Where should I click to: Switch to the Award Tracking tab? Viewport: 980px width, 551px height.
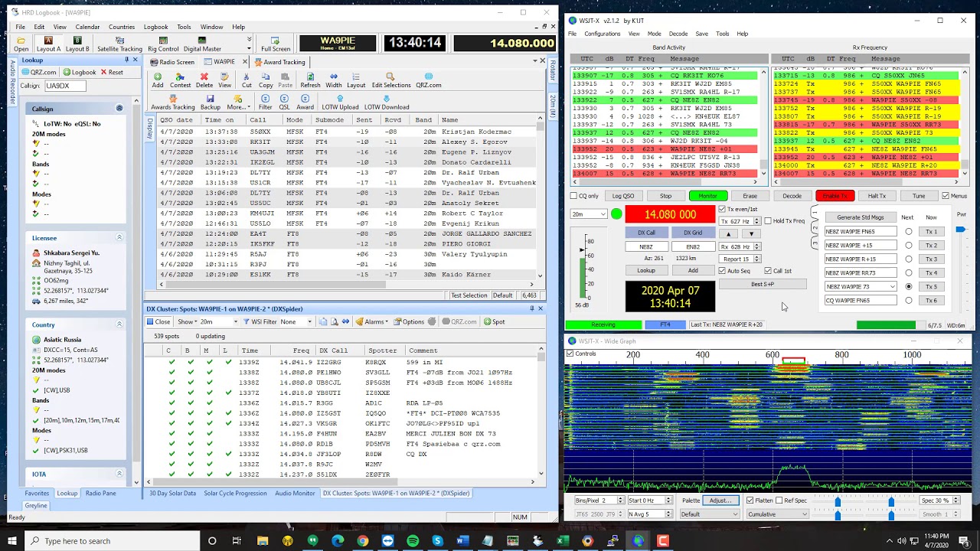(x=279, y=62)
